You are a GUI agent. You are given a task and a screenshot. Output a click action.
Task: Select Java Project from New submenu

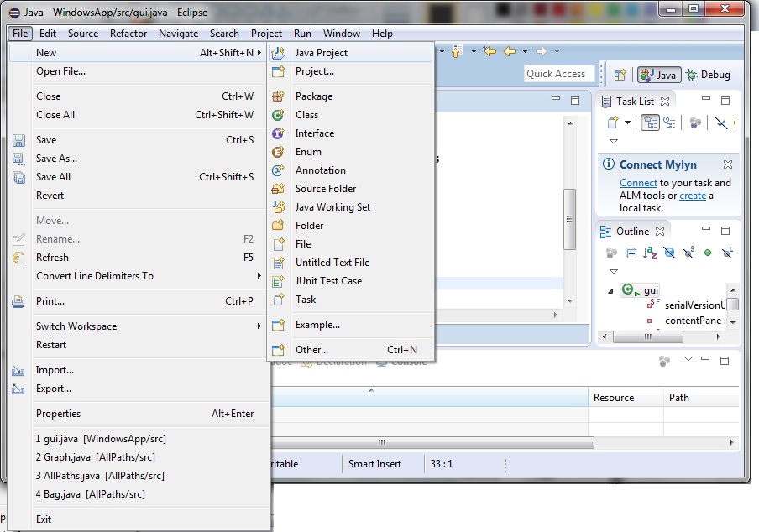[321, 53]
